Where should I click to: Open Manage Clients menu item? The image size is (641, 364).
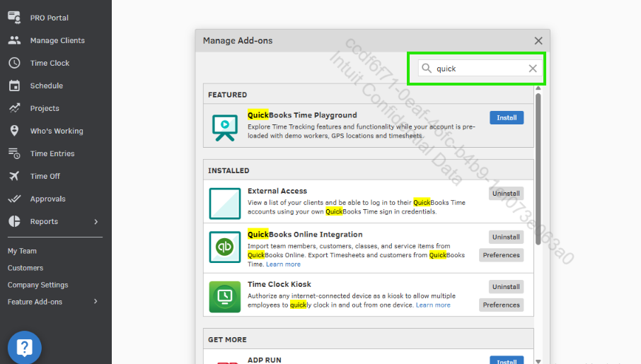tap(56, 40)
